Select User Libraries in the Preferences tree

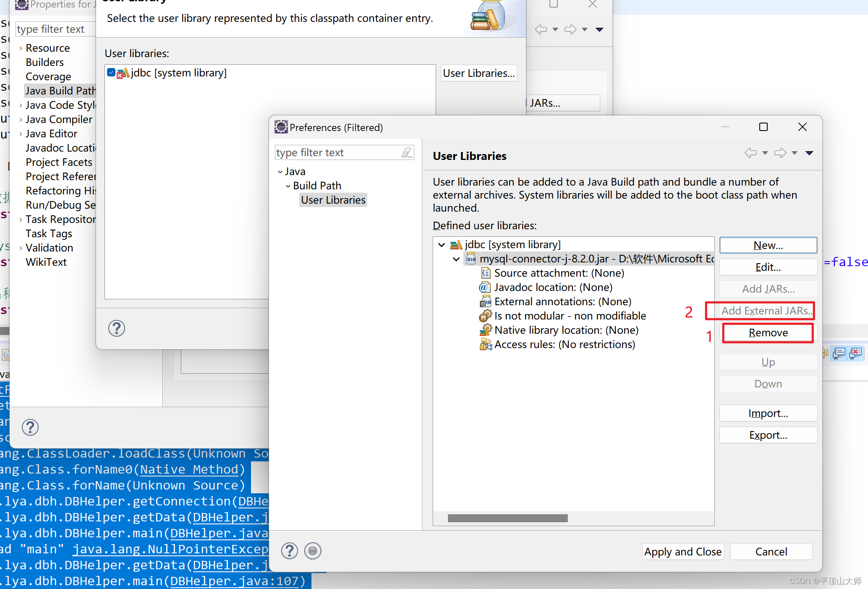333,200
